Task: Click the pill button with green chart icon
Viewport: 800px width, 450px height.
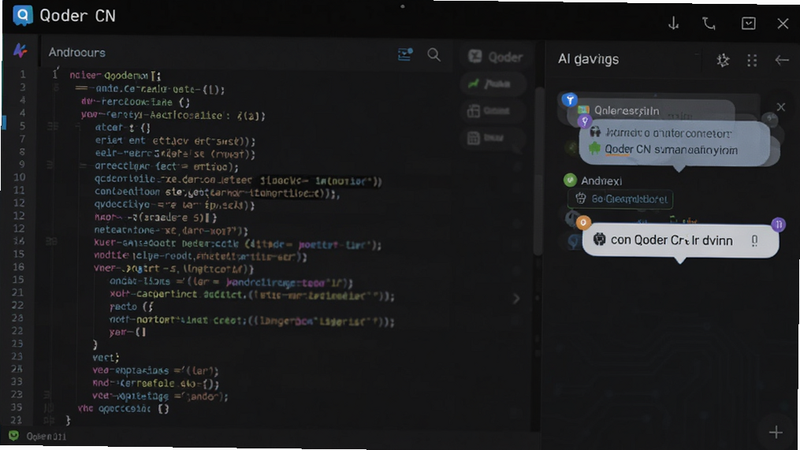Action: [x=492, y=84]
